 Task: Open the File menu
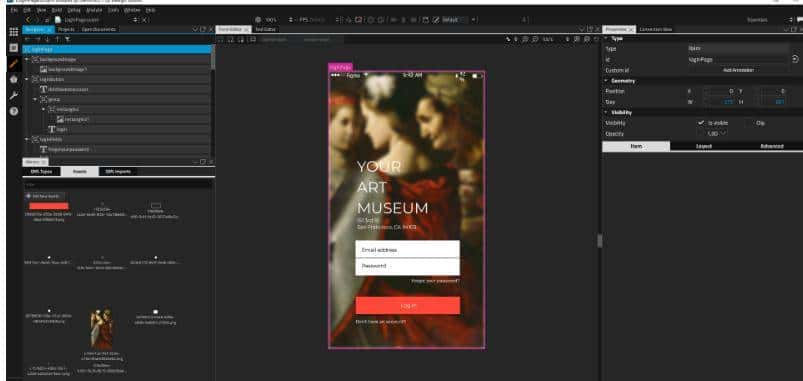click(14, 10)
